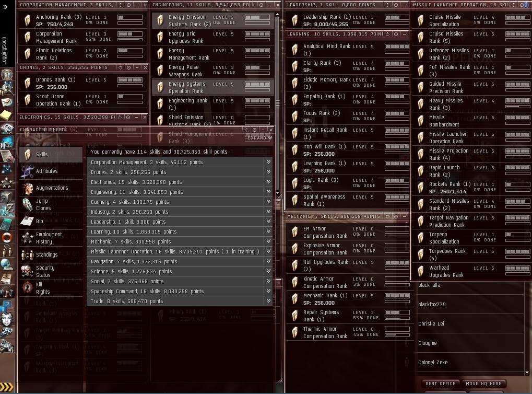This screenshot has height=394, width=532.
Task: Click the red lifebuoy icon
Action: coord(7,237)
